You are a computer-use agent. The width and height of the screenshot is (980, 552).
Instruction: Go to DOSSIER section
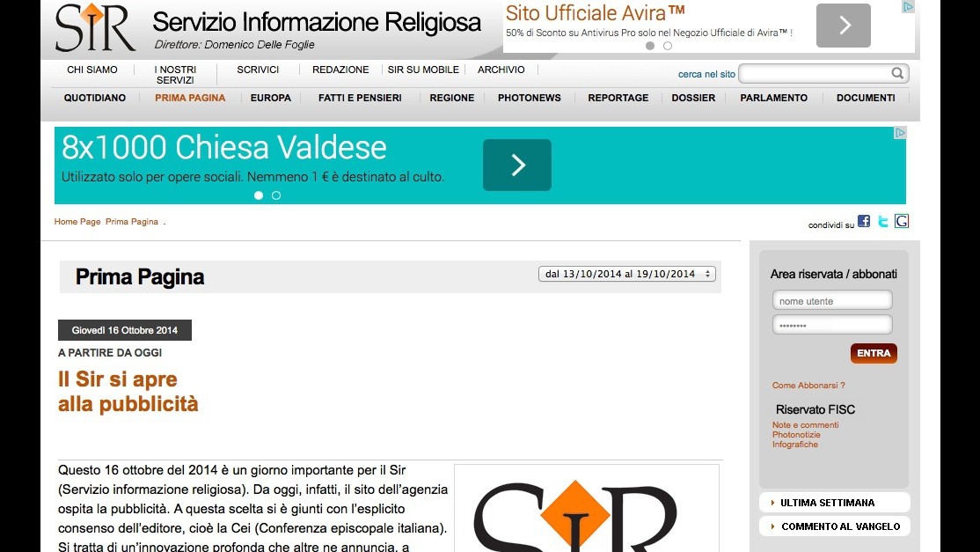pos(693,98)
